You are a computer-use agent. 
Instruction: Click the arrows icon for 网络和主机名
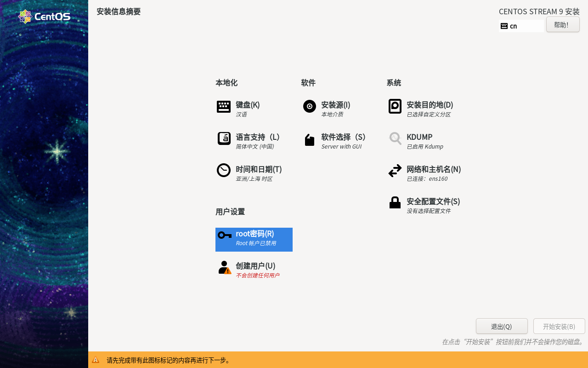[395, 171]
